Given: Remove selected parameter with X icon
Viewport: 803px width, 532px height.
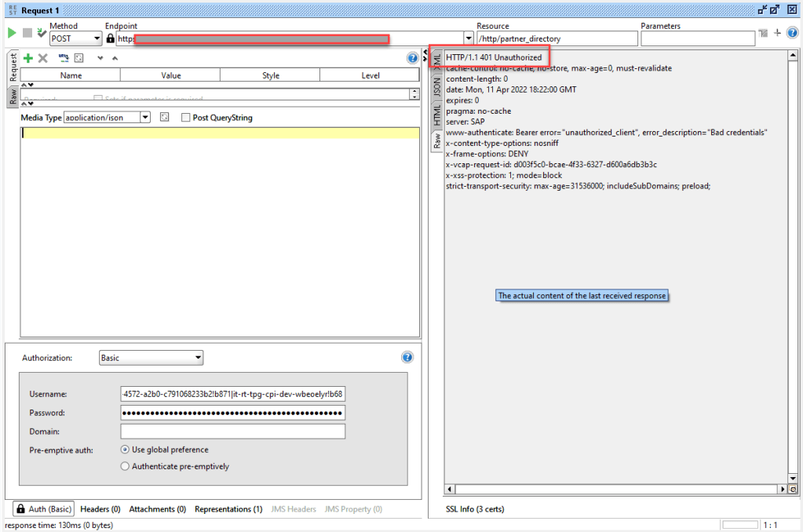Looking at the screenshot, I should [x=43, y=58].
